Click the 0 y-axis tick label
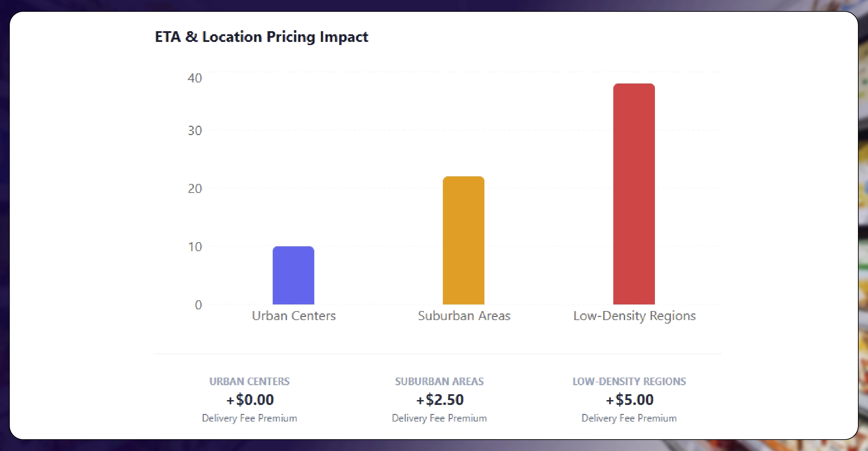This screenshot has width=868, height=451. (198, 305)
